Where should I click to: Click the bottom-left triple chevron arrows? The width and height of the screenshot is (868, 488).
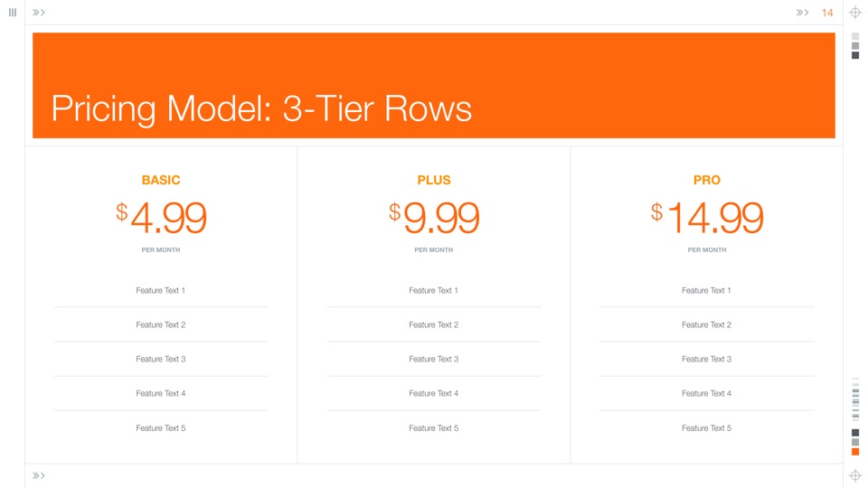[39, 475]
